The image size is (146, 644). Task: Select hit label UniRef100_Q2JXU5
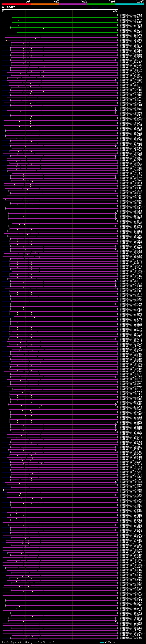(x=131, y=22)
